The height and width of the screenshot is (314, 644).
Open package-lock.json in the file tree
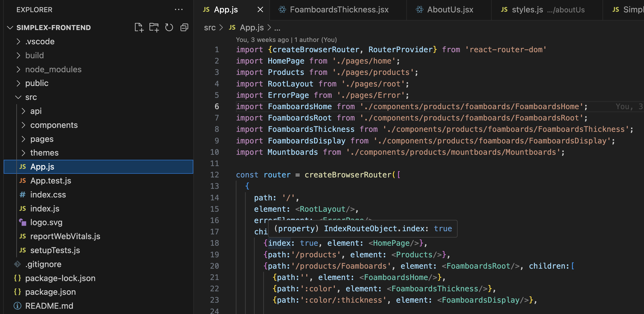coord(98,278)
